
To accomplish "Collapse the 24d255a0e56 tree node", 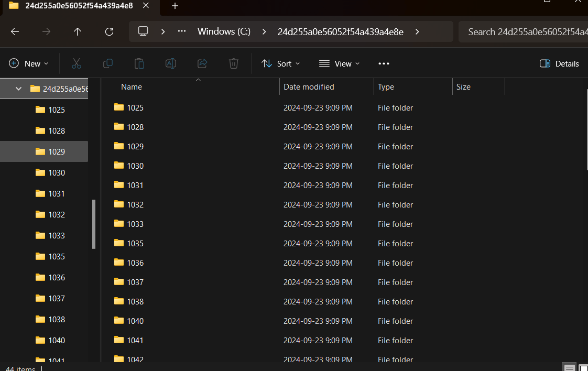I will [x=18, y=89].
